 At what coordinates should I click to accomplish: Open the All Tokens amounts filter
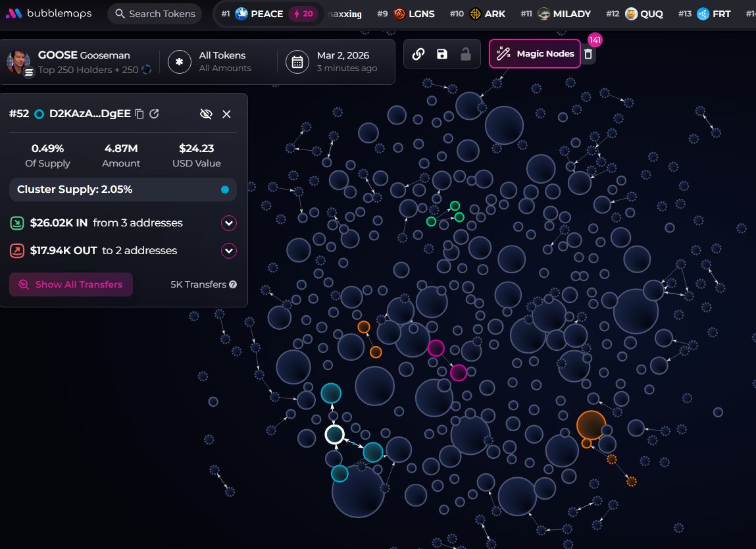(x=223, y=61)
